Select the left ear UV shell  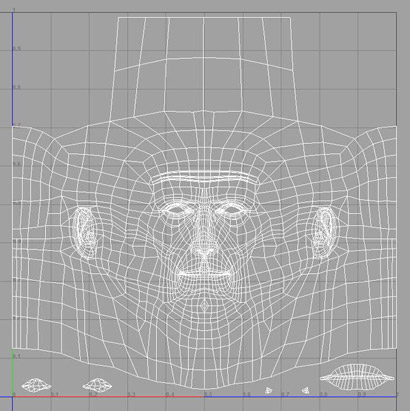coord(85,233)
